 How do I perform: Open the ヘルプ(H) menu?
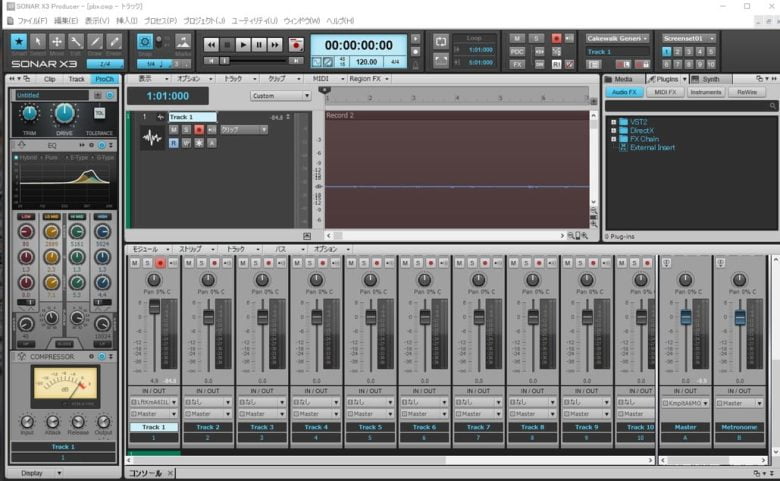coord(340,20)
